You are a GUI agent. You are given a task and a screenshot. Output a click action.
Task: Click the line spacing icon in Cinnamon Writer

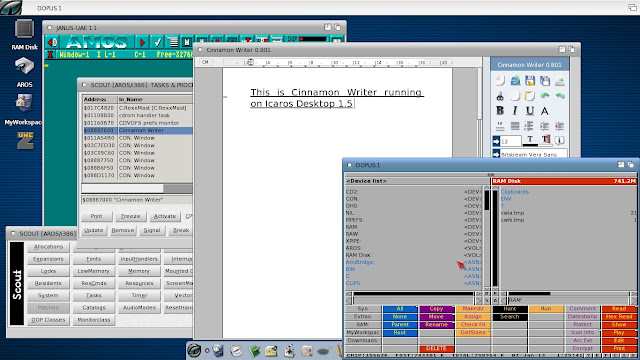[x=500, y=126]
